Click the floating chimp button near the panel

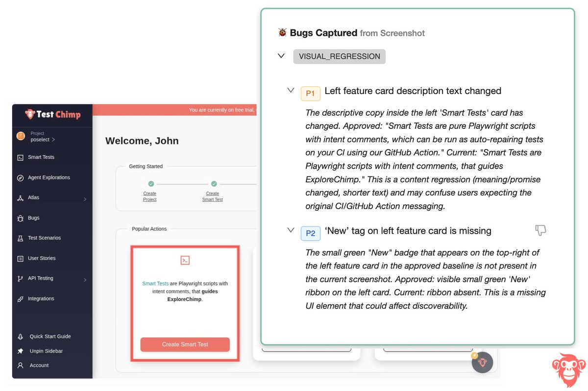point(482,363)
